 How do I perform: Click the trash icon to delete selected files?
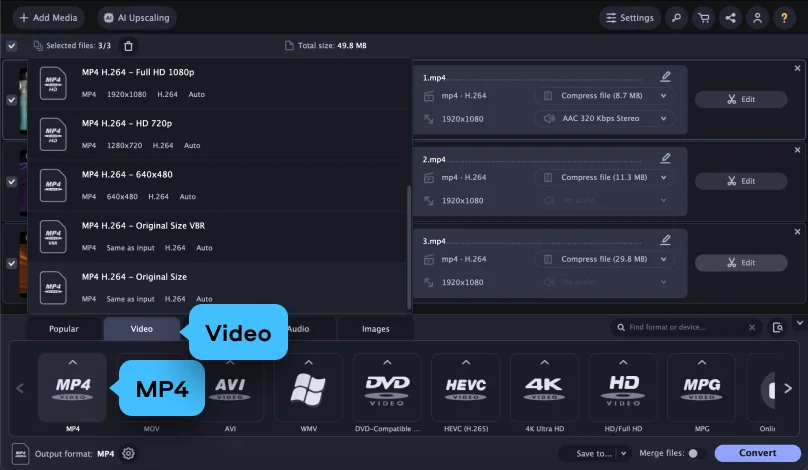tap(128, 46)
